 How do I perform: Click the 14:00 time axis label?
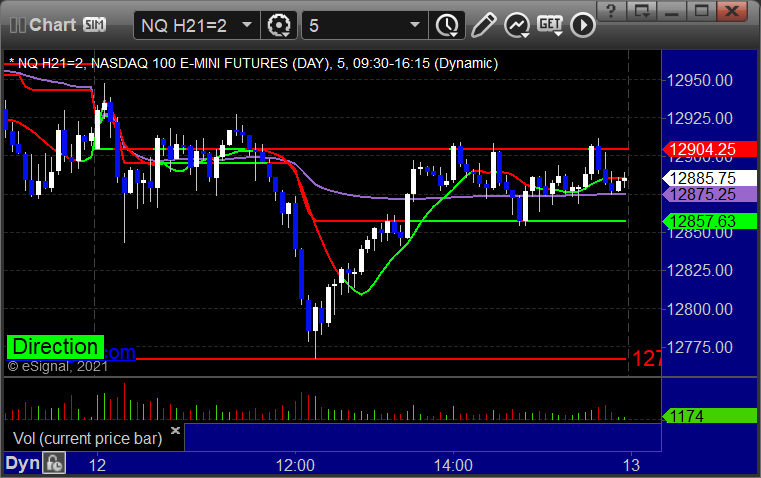(453, 466)
